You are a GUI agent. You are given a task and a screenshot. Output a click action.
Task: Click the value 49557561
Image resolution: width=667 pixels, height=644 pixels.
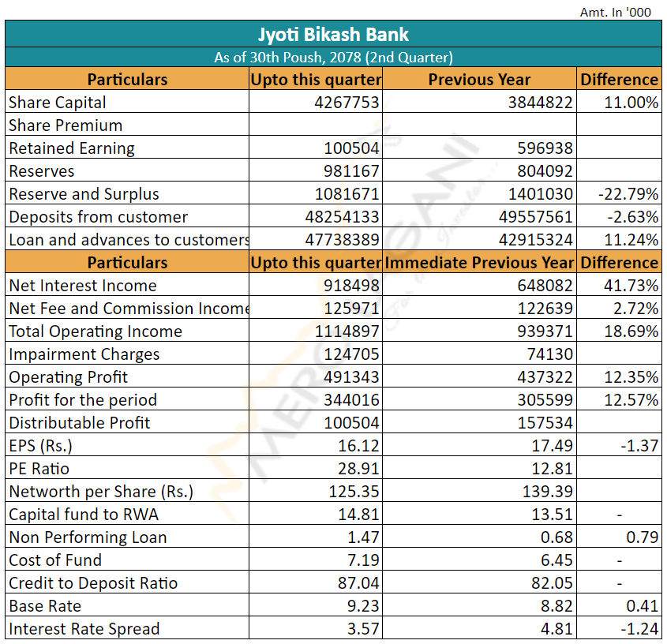tap(535, 217)
